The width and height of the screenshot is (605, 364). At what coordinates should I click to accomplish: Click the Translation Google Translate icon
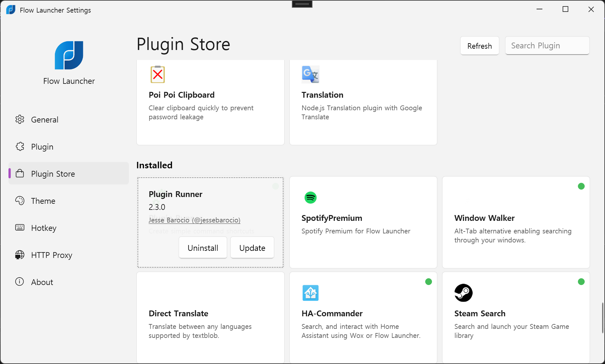311,74
